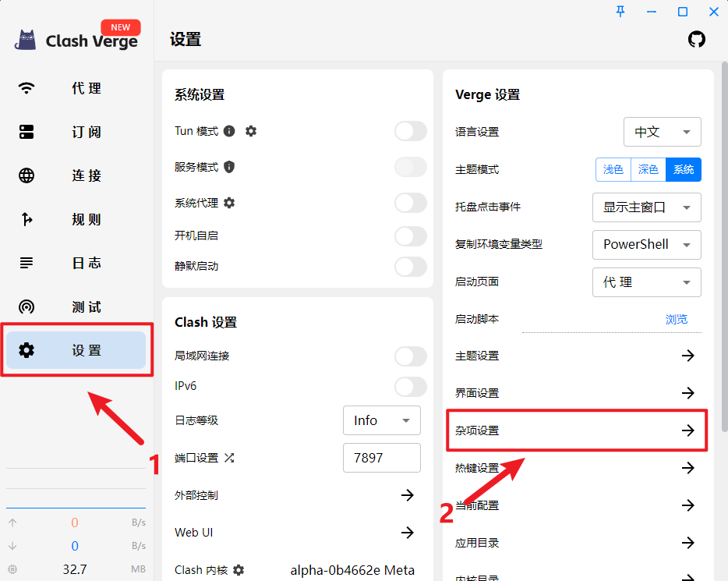Viewport: 728px width, 581px height.
Task: Open 热键设置 arrow
Action: click(x=687, y=468)
